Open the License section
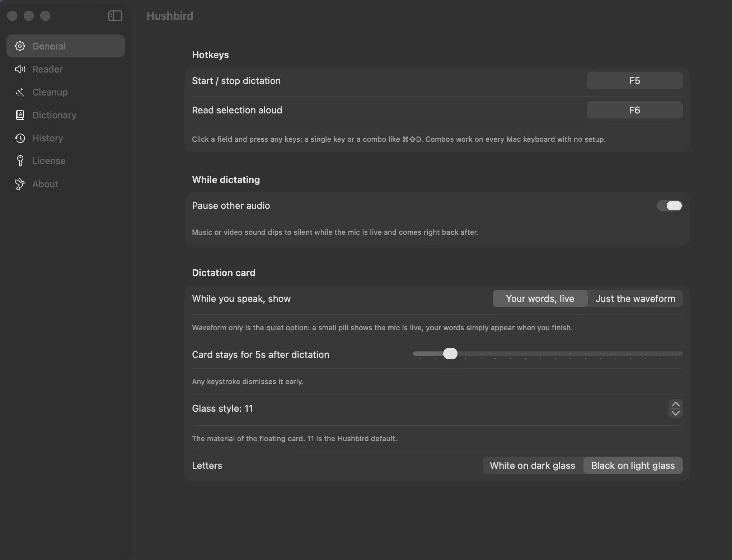This screenshot has height=560, width=732. 66,161
